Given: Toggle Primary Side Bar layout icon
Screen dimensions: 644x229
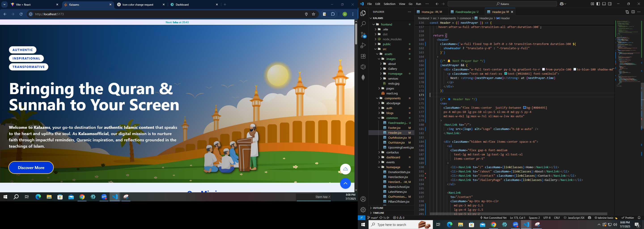Looking at the screenshot, I should (598, 4).
